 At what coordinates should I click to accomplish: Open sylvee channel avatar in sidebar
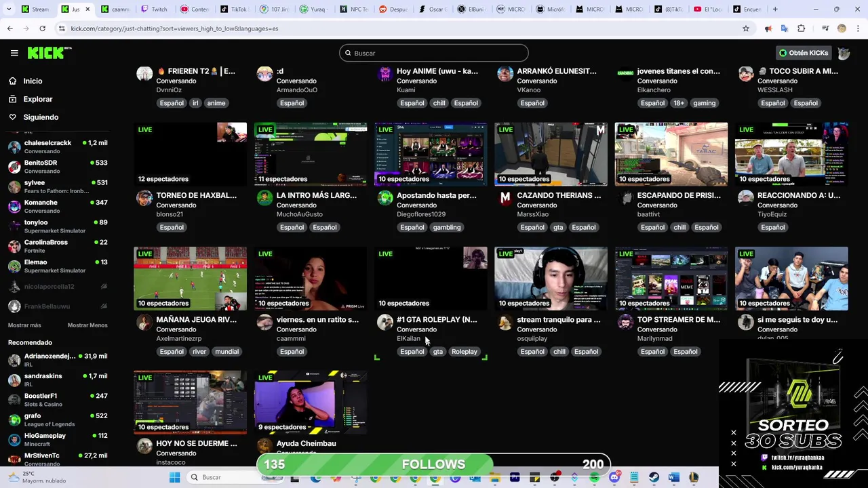pos(14,186)
